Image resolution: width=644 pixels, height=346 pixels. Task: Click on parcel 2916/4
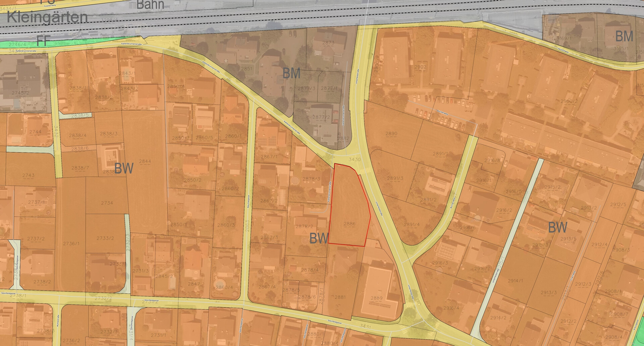click(x=451, y=308)
